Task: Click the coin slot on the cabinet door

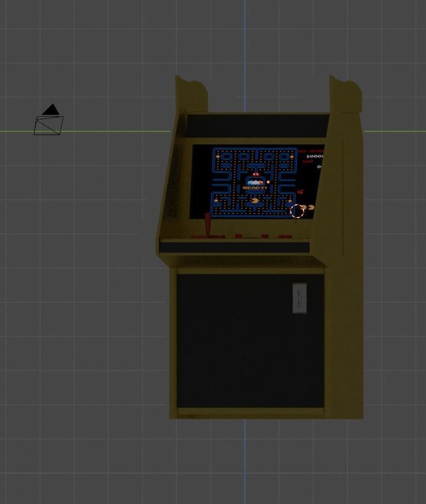Action: click(x=299, y=298)
